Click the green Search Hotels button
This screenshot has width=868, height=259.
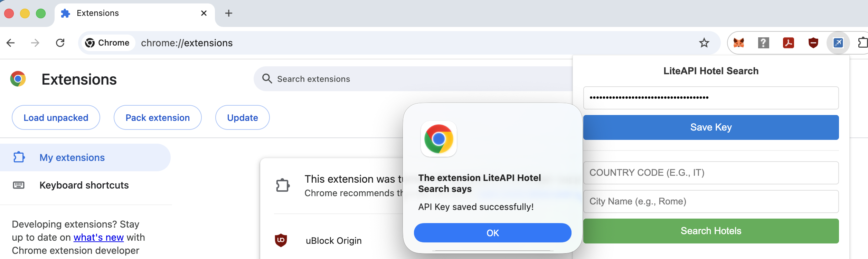(711, 231)
